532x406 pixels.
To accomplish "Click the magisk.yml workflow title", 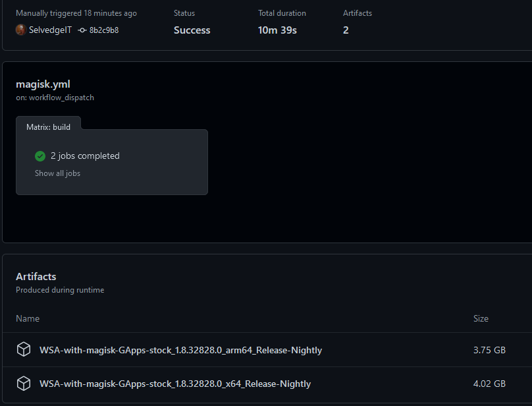I will point(43,84).
